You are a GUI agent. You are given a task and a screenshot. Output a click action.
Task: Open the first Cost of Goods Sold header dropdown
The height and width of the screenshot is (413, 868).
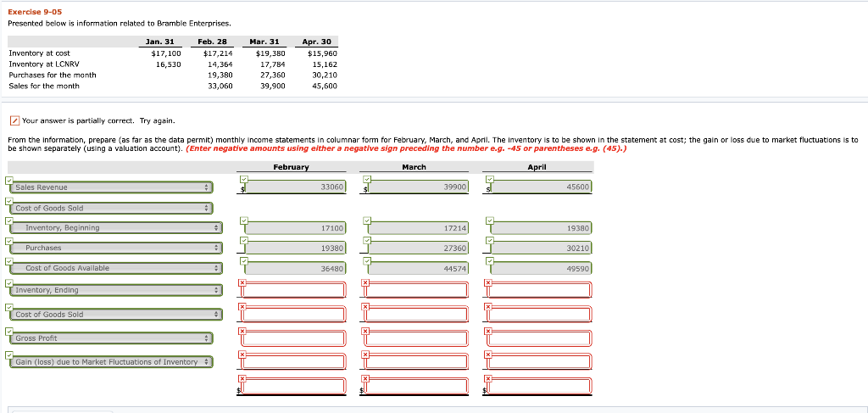pyautogui.click(x=111, y=208)
